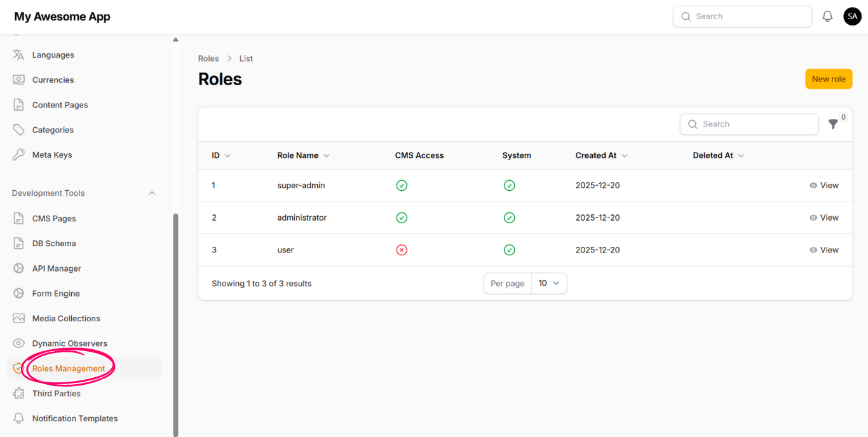Click red CMS Access icon for user role

pos(402,250)
